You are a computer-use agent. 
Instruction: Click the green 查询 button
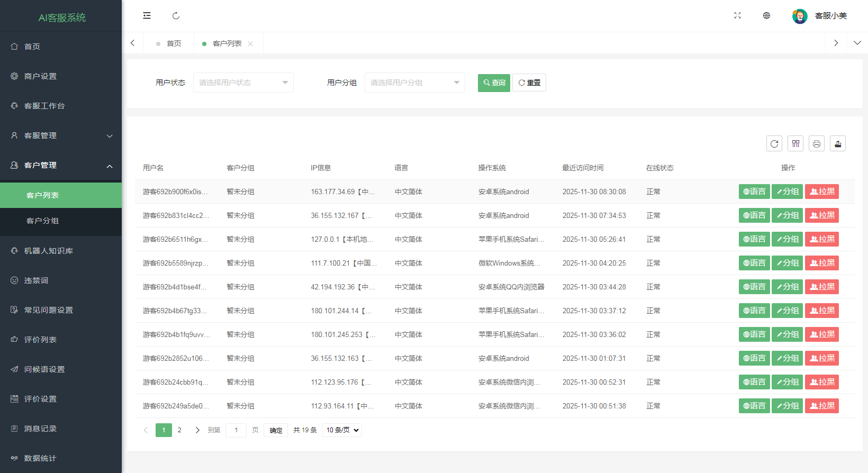494,83
